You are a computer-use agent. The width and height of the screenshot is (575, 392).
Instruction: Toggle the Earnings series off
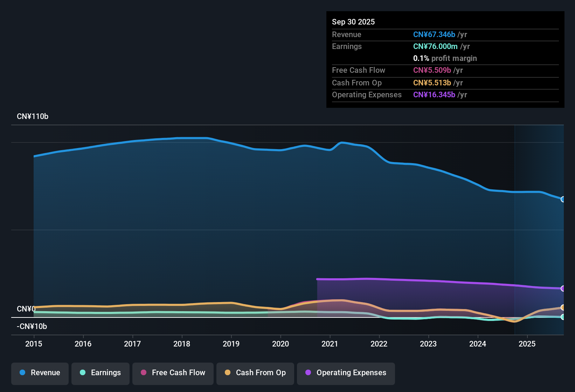tap(101, 373)
